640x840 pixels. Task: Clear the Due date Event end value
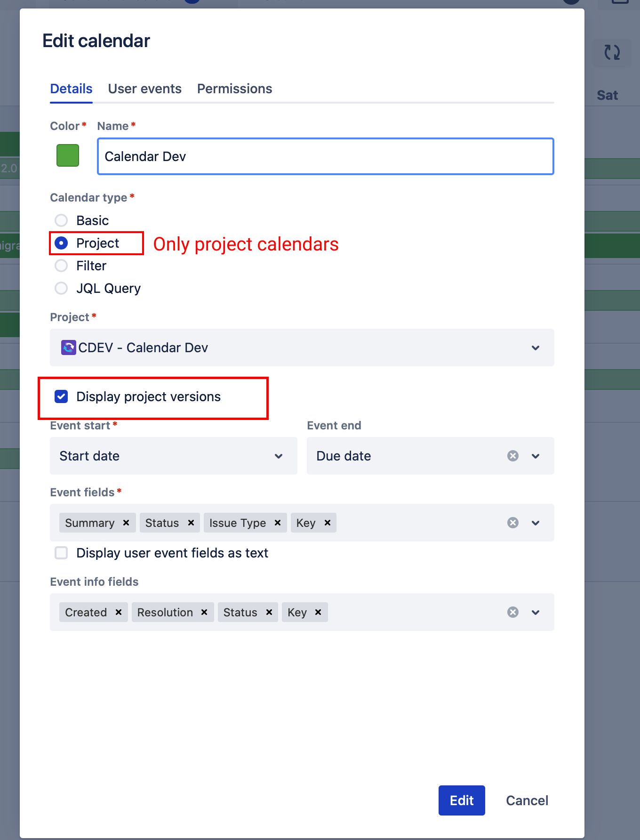[x=513, y=456]
